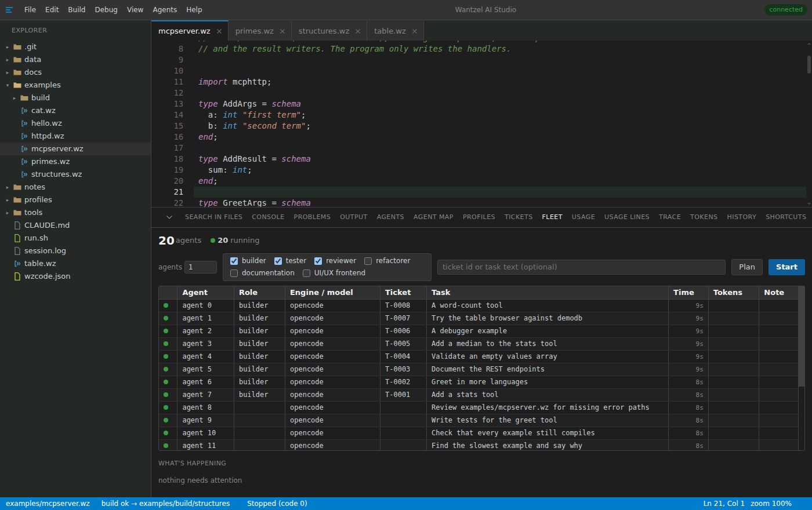Uncheck the builder role checkbox

234,261
